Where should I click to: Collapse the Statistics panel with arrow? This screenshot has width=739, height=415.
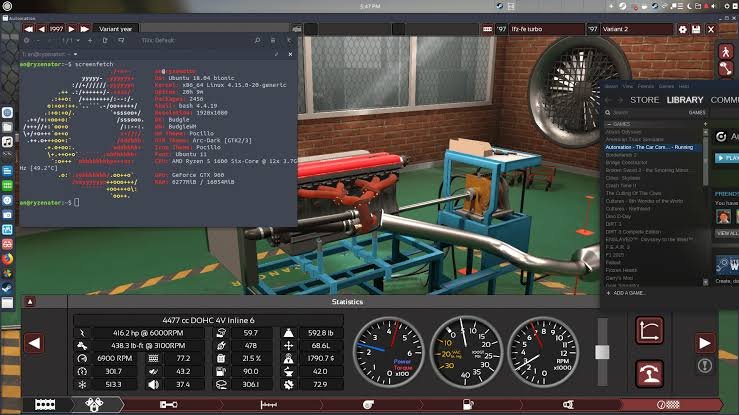point(30,301)
